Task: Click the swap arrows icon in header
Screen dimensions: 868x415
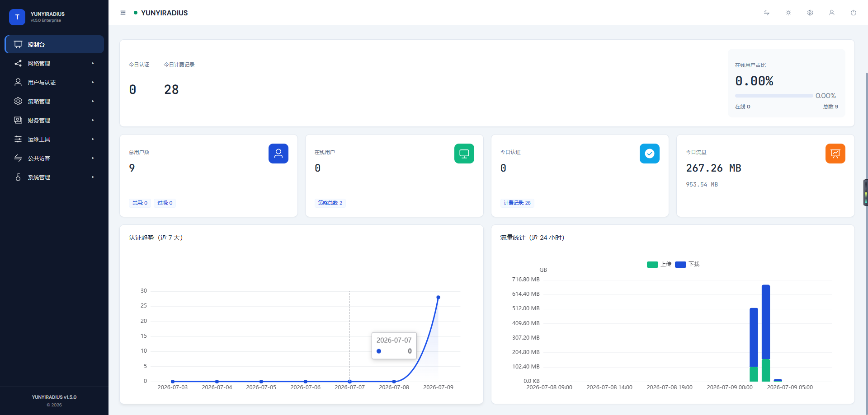Action: point(767,13)
